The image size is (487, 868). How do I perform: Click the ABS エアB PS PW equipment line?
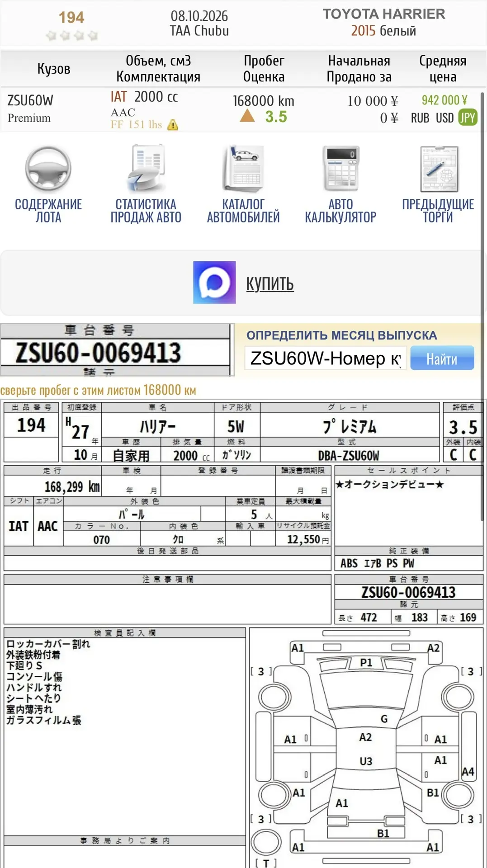pyautogui.click(x=377, y=563)
